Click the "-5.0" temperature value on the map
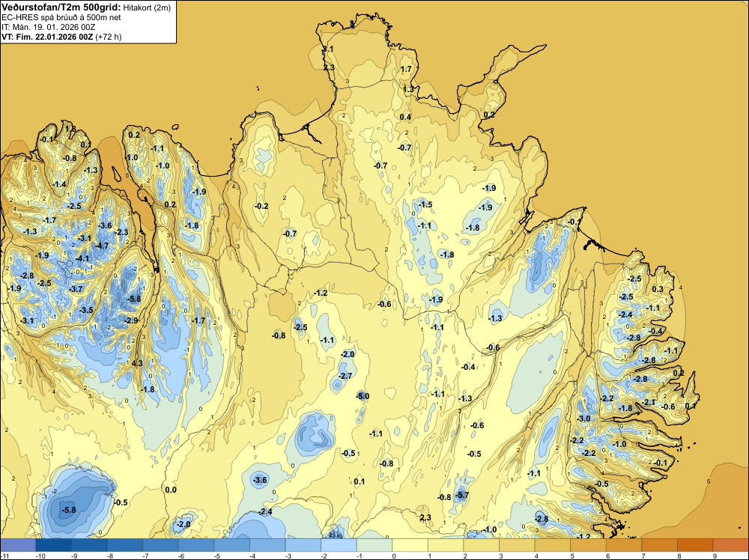Image resolution: width=749 pixels, height=560 pixels. coord(363,396)
